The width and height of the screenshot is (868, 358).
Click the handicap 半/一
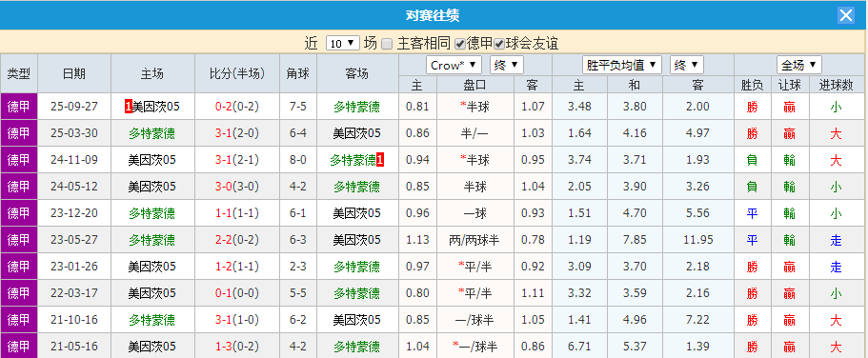pos(475,133)
